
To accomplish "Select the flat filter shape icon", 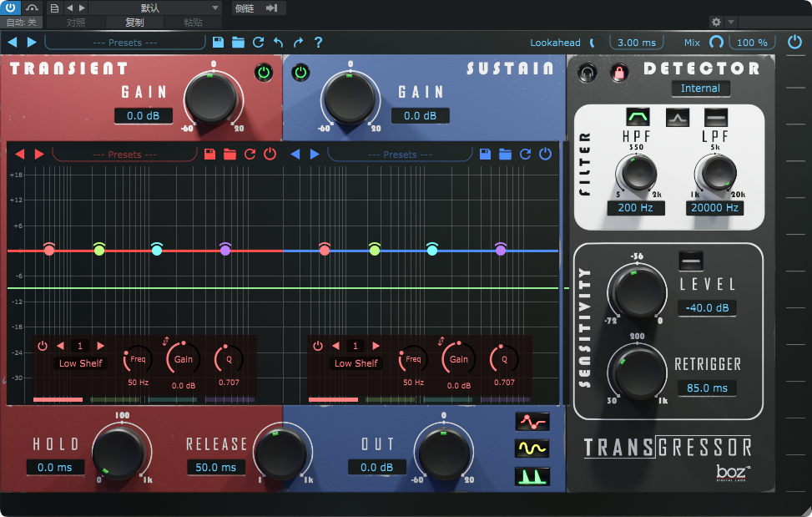I will 716,118.
